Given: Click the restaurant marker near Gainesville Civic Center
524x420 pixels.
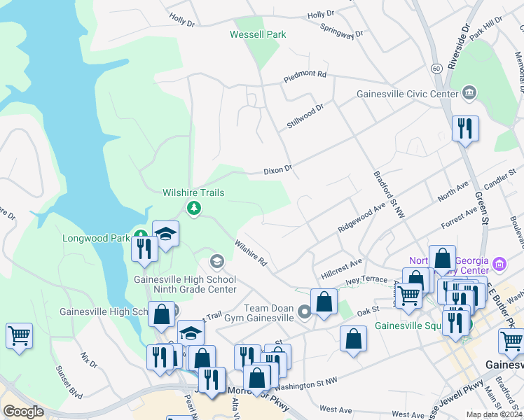Looking at the screenshot, I should point(465,129).
